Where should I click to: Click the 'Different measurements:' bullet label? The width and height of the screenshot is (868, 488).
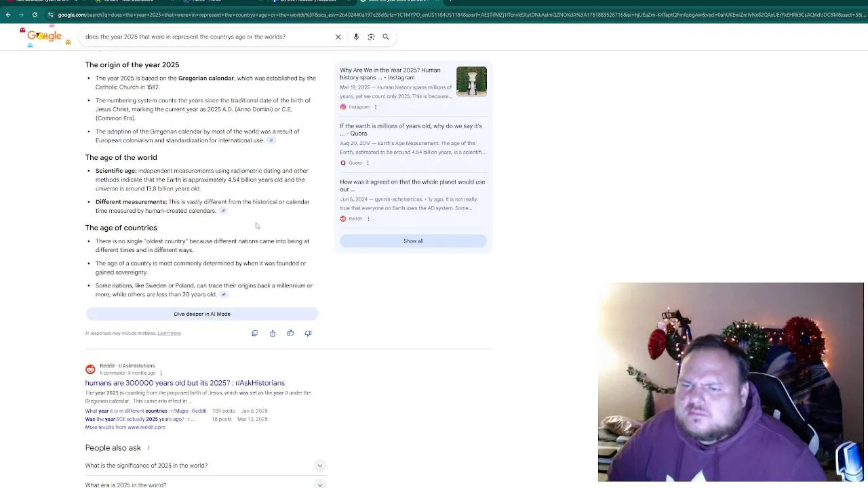pyautogui.click(x=131, y=202)
